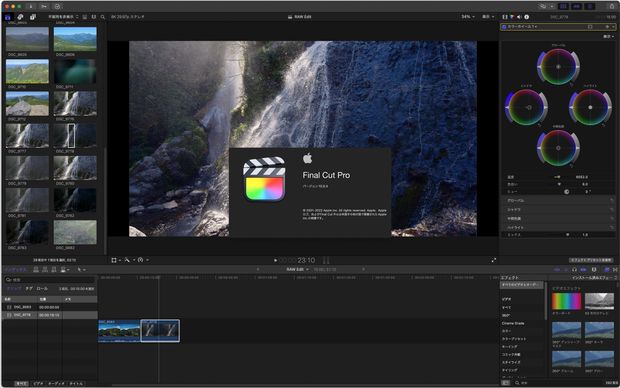The height and width of the screenshot is (388, 620).
Task: Toggle the inspector panel visibility button
Action: pyautogui.click(x=590, y=6)
